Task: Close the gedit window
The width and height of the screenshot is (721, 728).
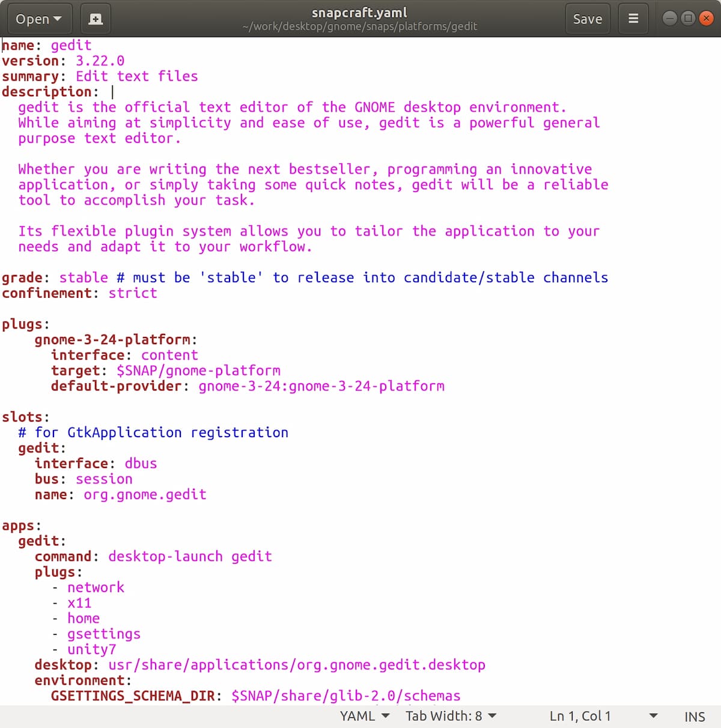Action: point(707,19)
